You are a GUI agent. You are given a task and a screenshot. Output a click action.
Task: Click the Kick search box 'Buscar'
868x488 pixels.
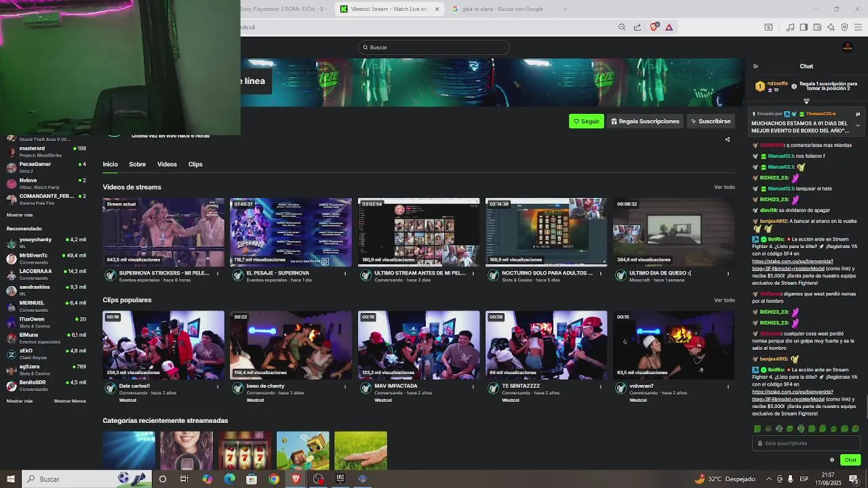(434, 47)
